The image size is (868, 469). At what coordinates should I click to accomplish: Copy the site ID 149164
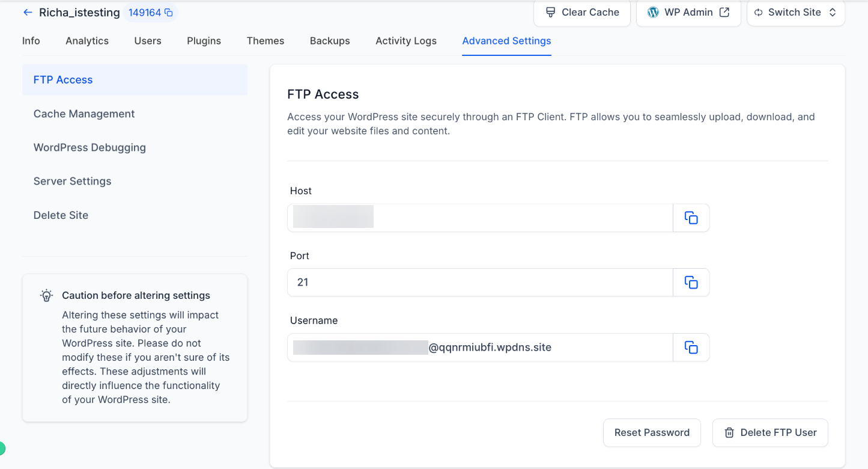point(169,13)
